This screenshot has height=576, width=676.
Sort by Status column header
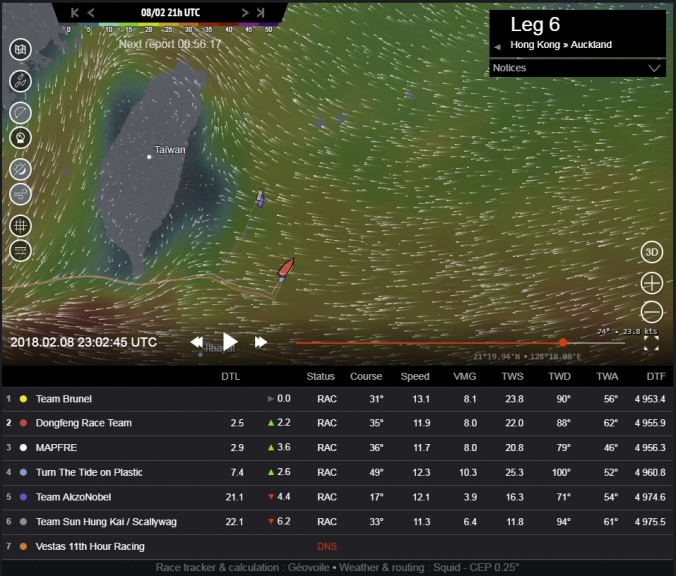pyautogui.click(x=321, y=376)
